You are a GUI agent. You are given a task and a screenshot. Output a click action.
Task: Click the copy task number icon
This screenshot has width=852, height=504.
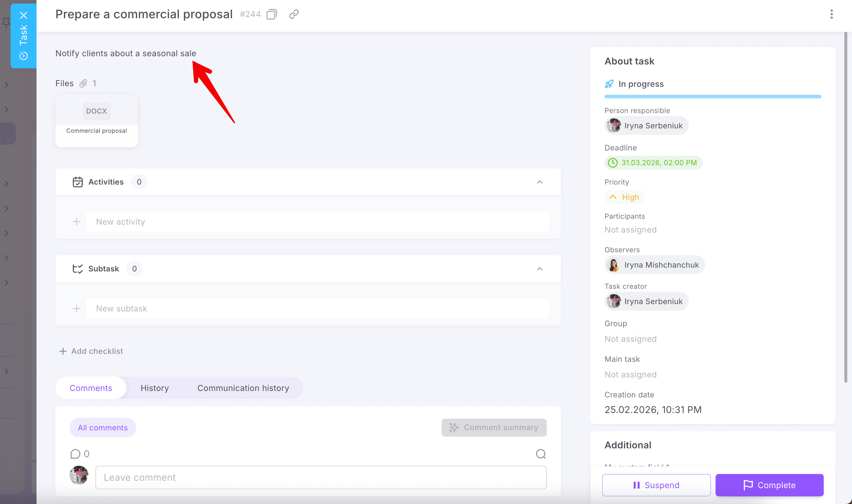tap(272, 14)
